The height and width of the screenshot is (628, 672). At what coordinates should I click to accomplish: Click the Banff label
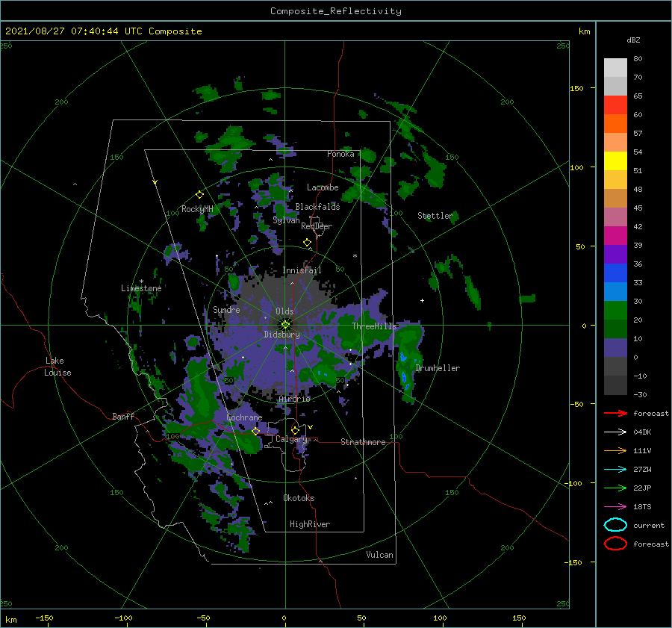pos(123,416)
